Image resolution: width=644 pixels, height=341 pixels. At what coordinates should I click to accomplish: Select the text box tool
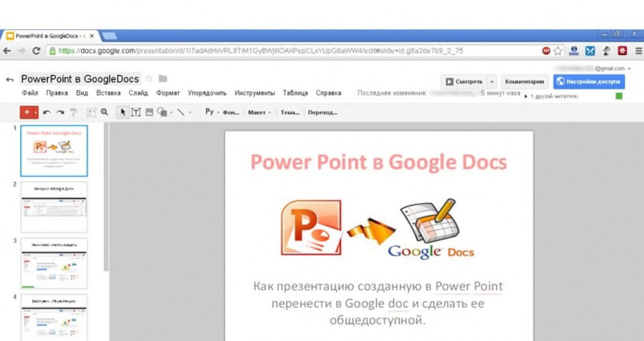tap(136, 112)
